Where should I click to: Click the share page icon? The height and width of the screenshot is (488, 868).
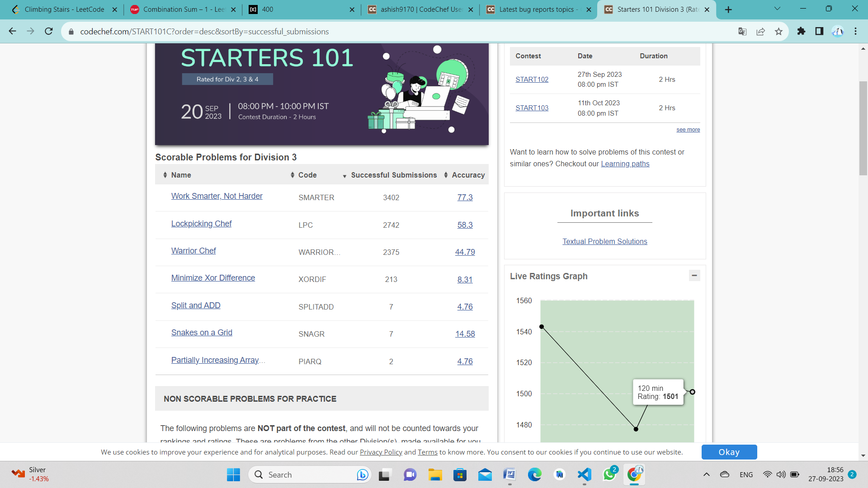click(x=760, y=31)
